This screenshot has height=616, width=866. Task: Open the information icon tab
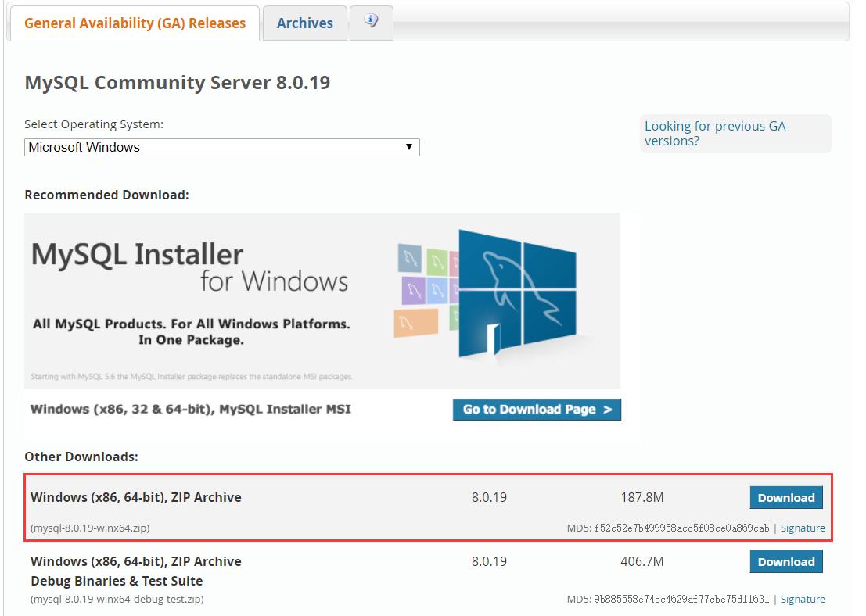pos(371,22)
